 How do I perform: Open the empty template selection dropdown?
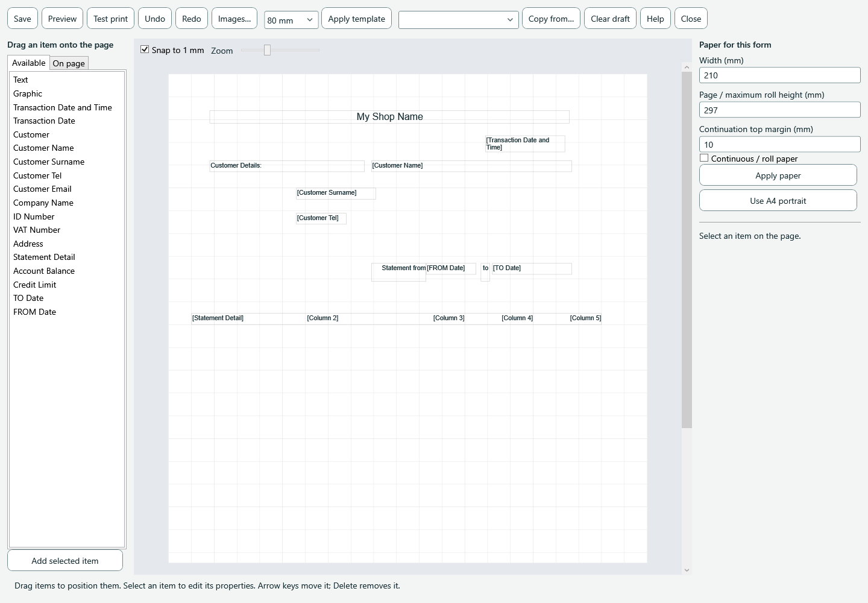tap(458, 20)
